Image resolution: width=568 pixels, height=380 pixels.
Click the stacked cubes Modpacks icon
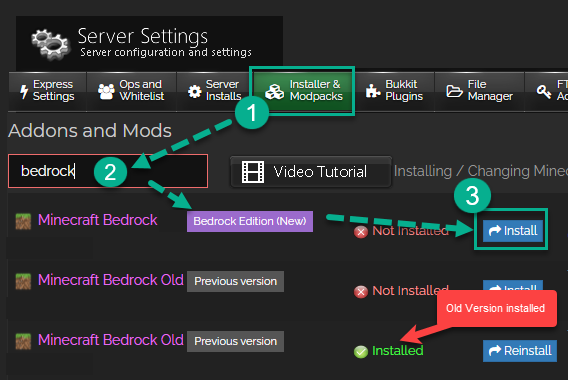(275, 91)
